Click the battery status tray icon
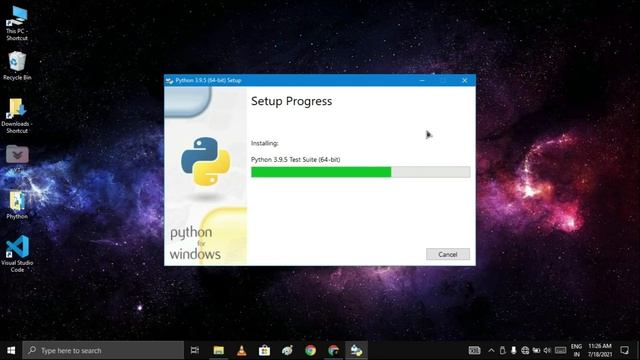 [536, 351]
